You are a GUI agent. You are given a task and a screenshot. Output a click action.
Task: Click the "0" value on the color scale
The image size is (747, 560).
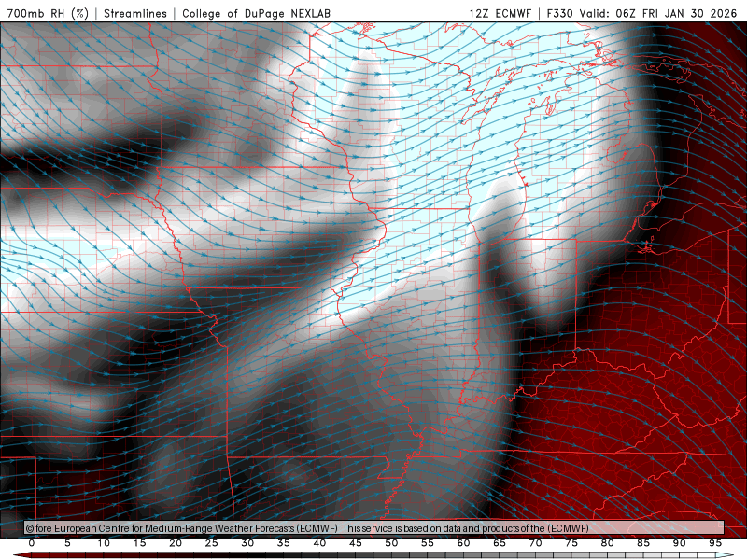[32, 543]
